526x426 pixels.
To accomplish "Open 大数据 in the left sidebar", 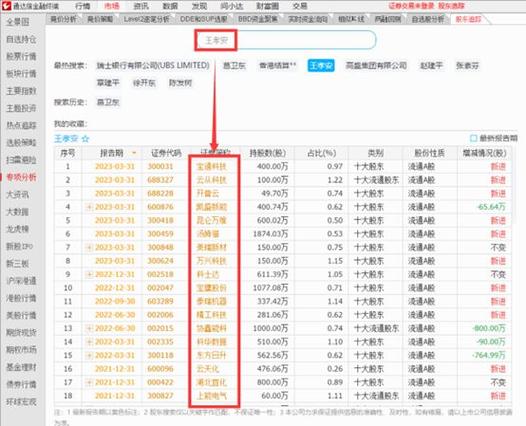I will (x=18, y=212).
